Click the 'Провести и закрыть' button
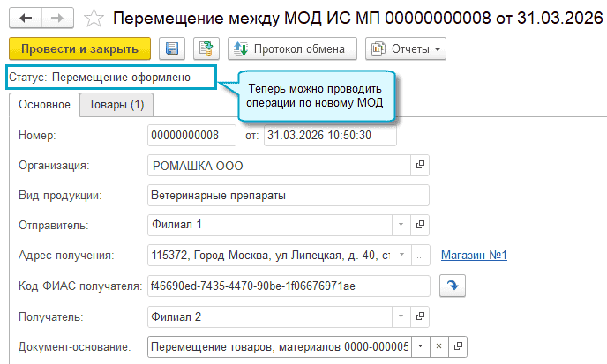The image size is (607, 364). pyautogui.click(x=79, y=48)
